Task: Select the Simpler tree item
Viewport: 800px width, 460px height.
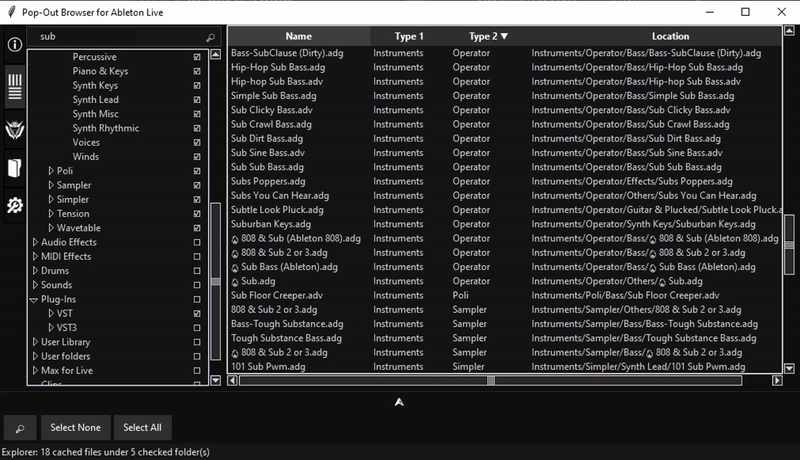Action: click(72, 199)
